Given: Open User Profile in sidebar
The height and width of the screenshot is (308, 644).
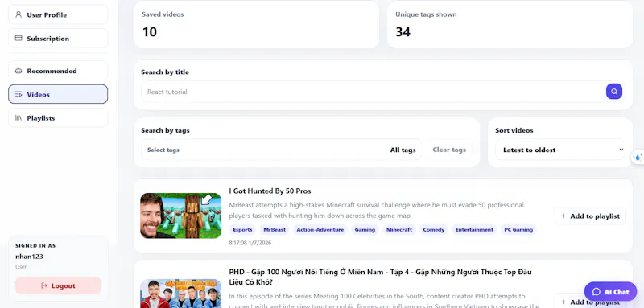Looking at the screenshot, I should [x=58, y=14].
